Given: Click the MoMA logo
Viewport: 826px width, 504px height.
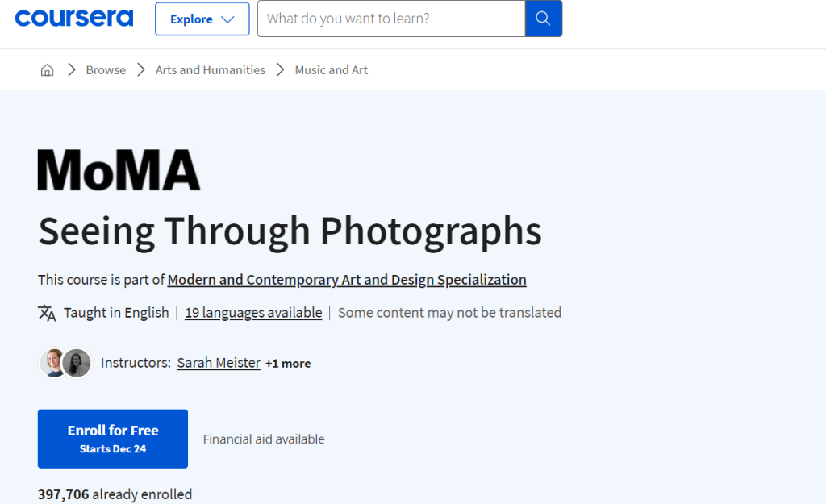Looking at the screenshot, I should click(x=118, y=169).
